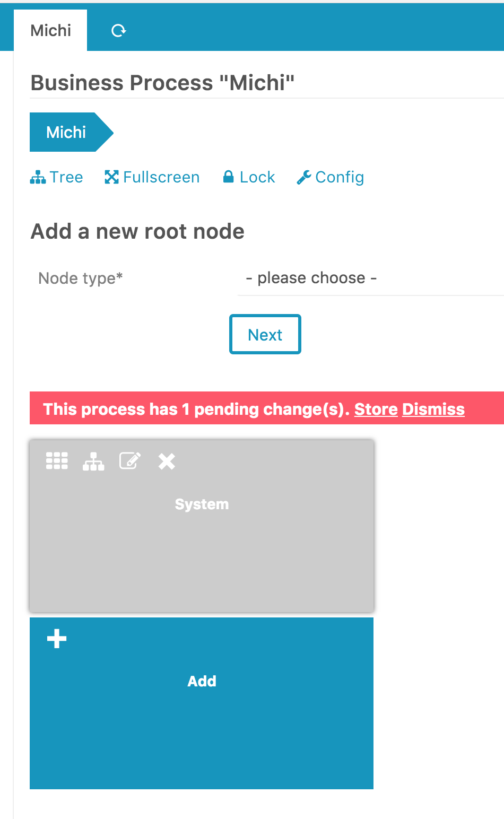Screen dimensions: 504x819
Task: Click the Next button
Action: [265, 334]
